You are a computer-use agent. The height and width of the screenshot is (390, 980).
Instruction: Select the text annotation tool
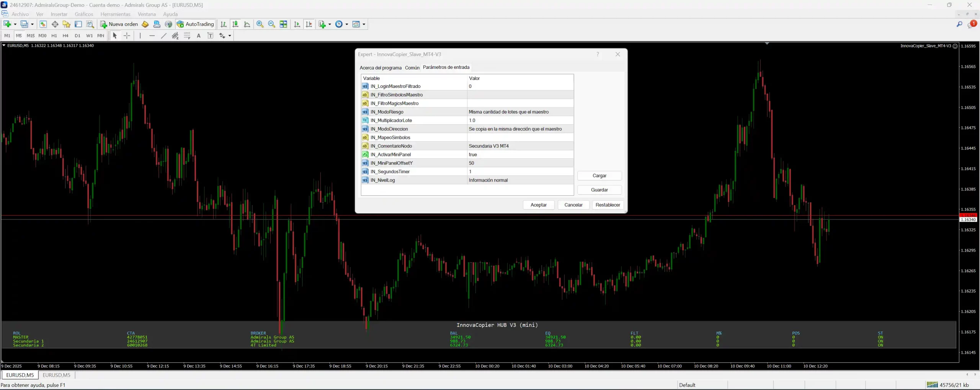click(199, 36)
